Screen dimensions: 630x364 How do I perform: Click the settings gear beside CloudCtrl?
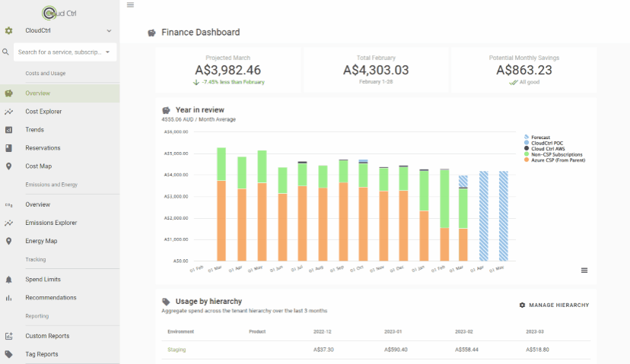point(8,31)
